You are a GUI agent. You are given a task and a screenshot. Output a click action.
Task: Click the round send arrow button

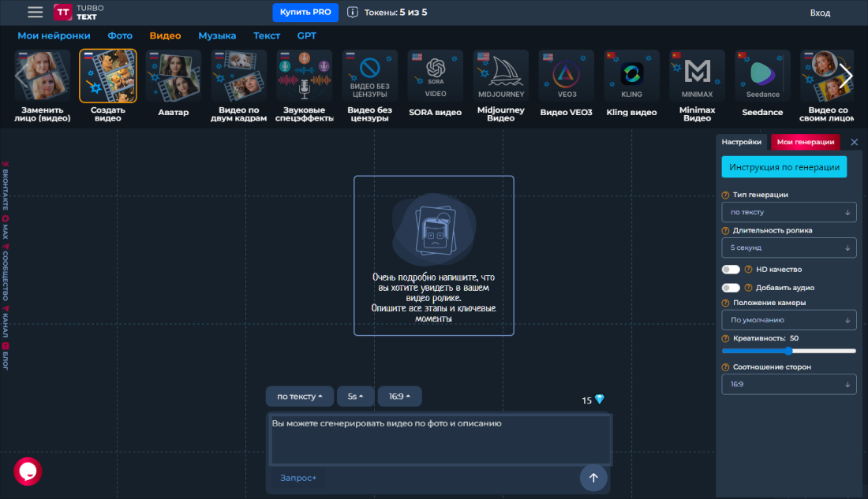[x=593, y=477]
